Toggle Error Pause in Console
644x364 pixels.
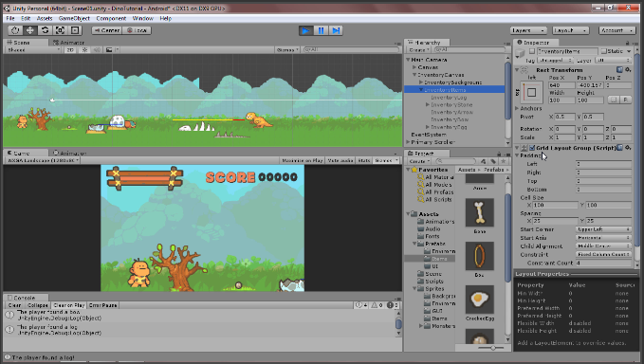[103, 305]
